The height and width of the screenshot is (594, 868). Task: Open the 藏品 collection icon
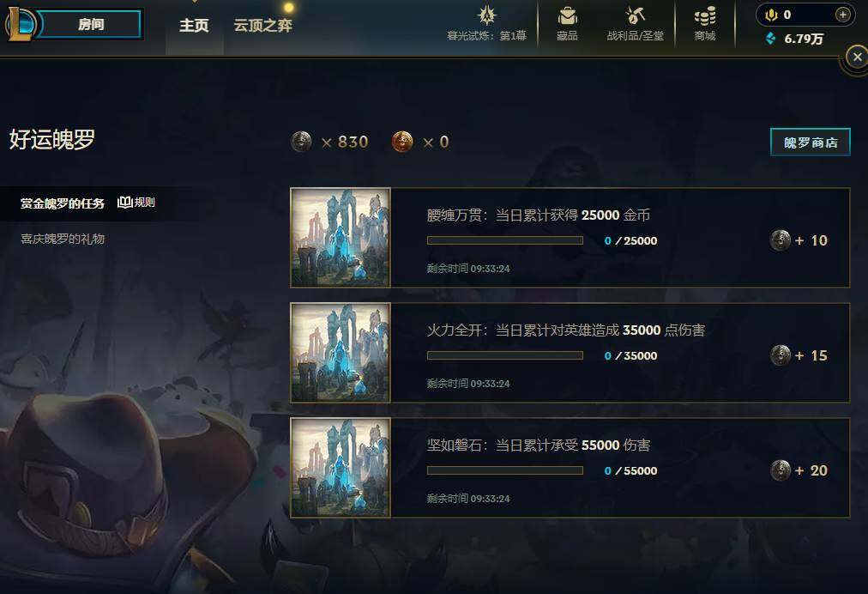pos(567,16)
